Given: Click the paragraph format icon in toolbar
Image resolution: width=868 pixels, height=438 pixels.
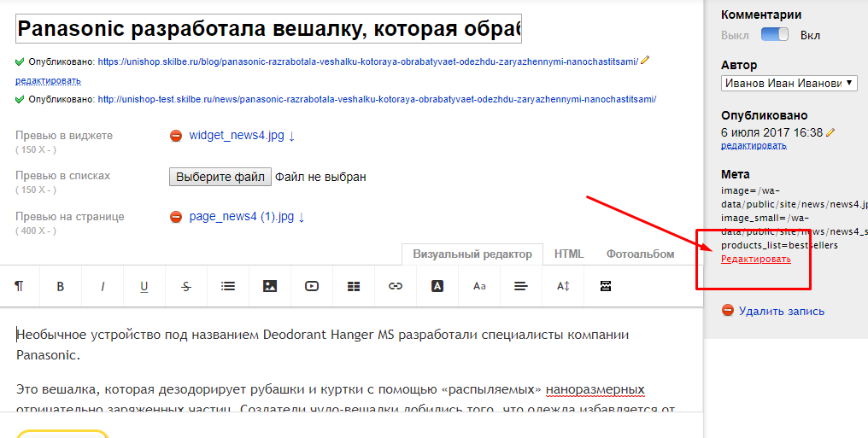Looking at the screenshot, I should pos(19,287).
